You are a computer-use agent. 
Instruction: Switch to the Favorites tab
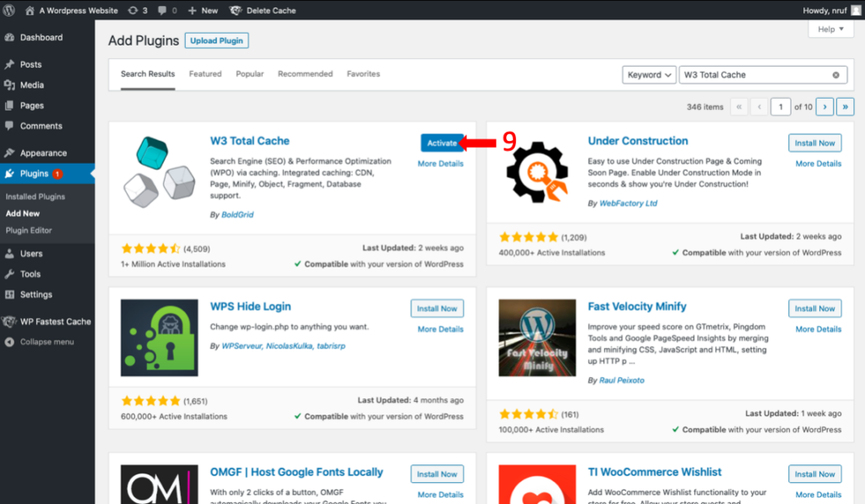[x=363, y=73]
